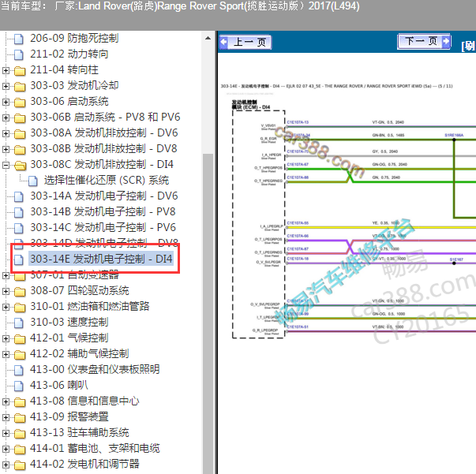Viewport: 476px width, 474px height.
Task: Click the 412-02 辅助气候控制 folder icon
Action: (20, 354)
